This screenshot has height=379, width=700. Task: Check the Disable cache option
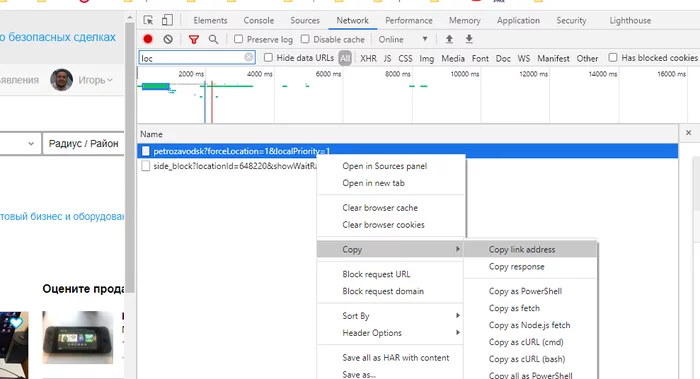tap(305, 39)
